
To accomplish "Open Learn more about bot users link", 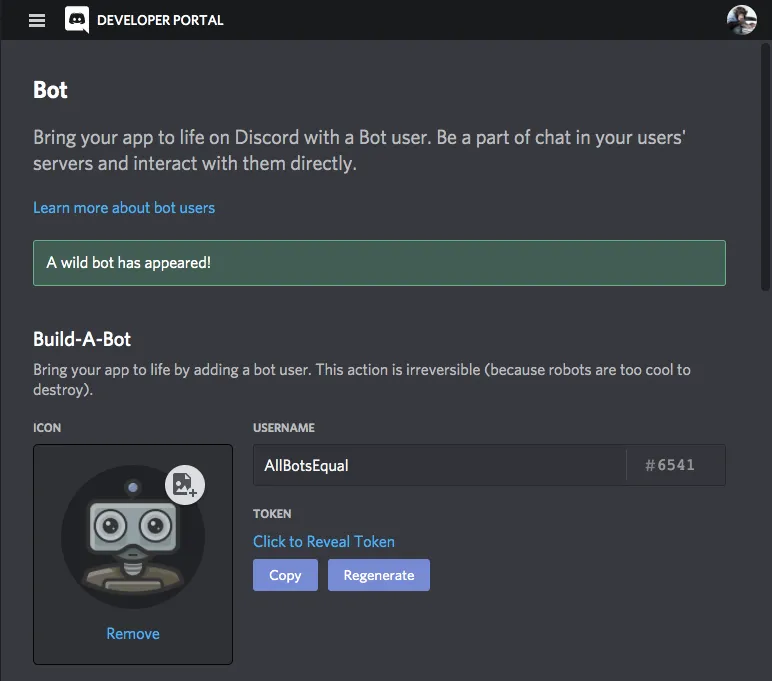I will pyautogui.click(x=124, y=208).
